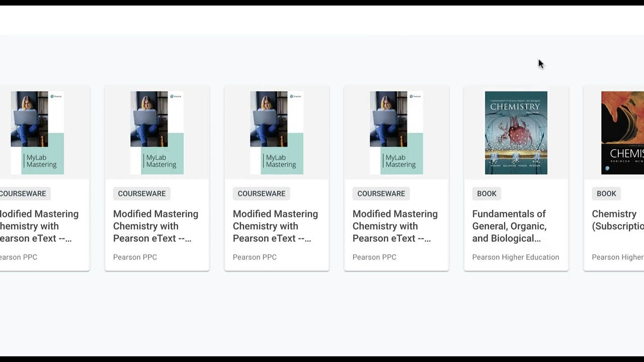Click Pearson PPC on the card beside Fundamentals

[x=374, y=257]
